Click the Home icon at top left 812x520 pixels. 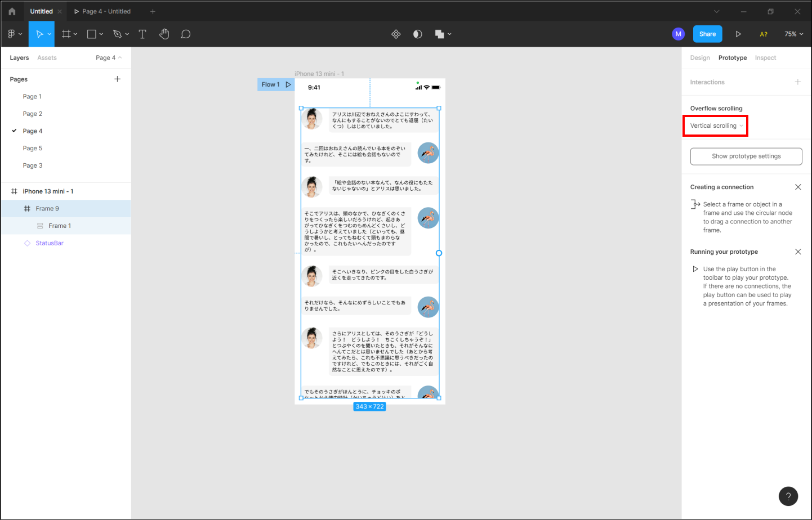(12, 11)
